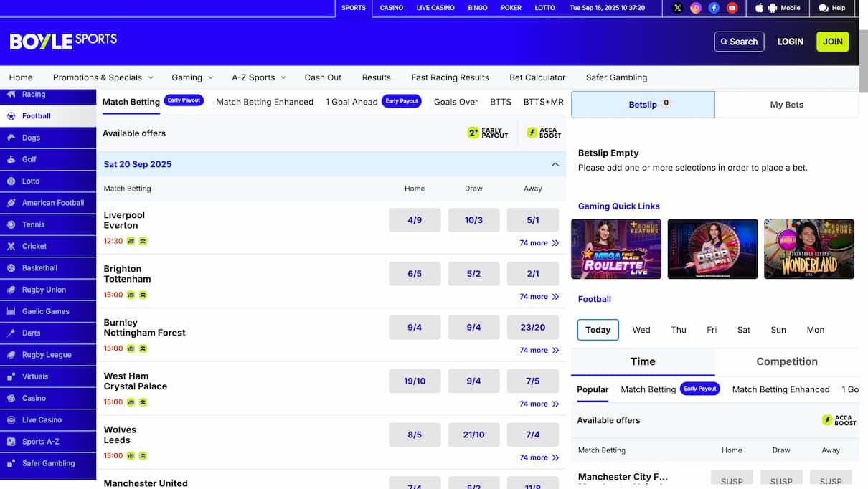Select Tottenham away odds 2/1

pyautogui.click(x=533, y=274)
